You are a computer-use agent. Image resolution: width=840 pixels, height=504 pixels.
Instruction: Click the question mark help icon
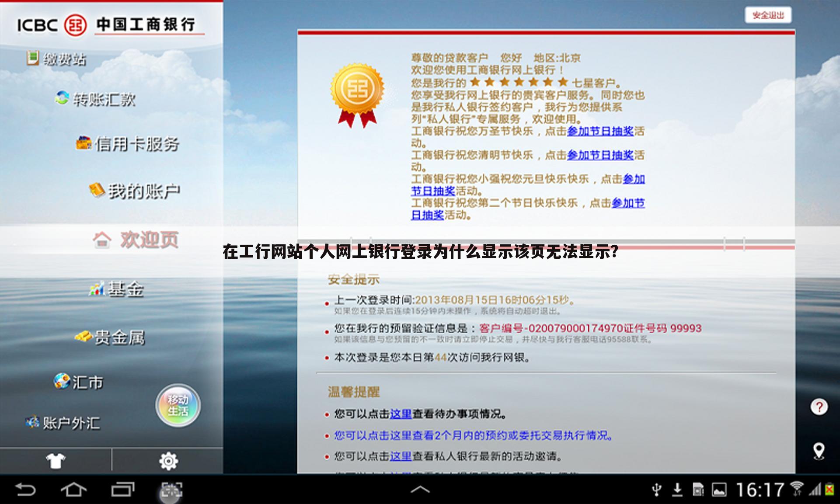click(819, 407)
